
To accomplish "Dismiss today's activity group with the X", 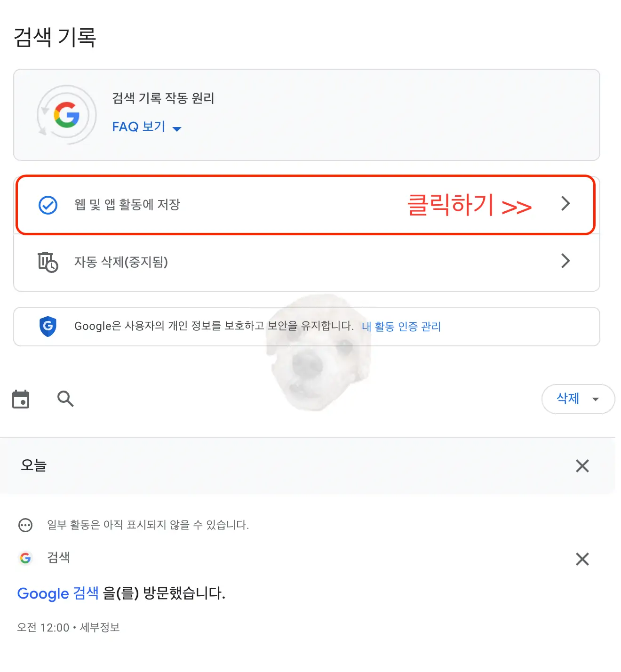I will tap(582, 466).
